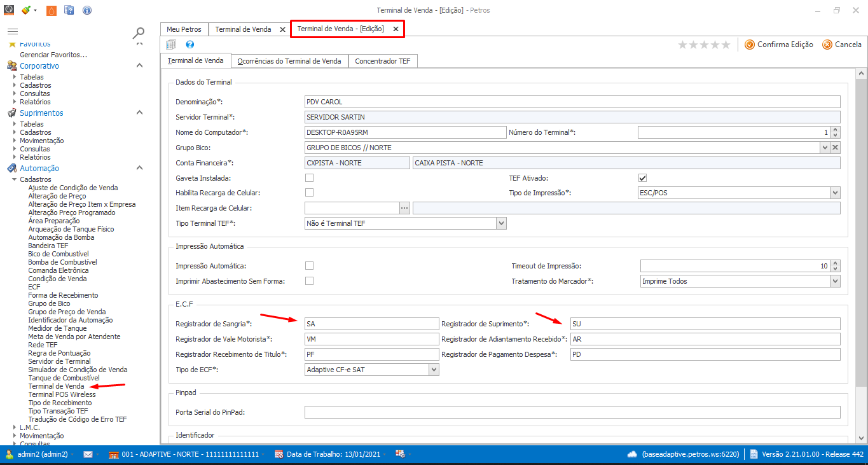Viewport: 868px width, 465px height.
Task: Click the Favoritos star icon
Action: click(11, 44)
